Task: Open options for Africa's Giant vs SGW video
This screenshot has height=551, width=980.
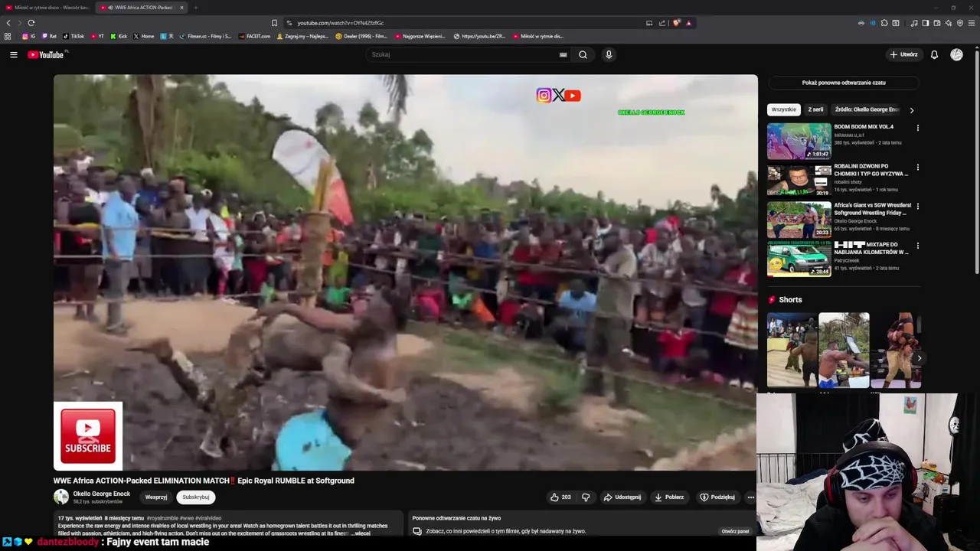Action: (918, 207)
